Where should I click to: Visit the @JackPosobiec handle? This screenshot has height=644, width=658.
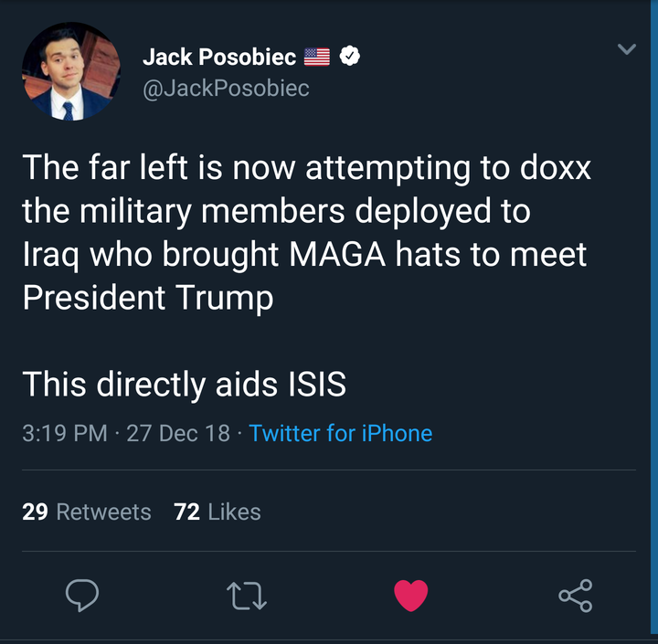tap(227, 88)
